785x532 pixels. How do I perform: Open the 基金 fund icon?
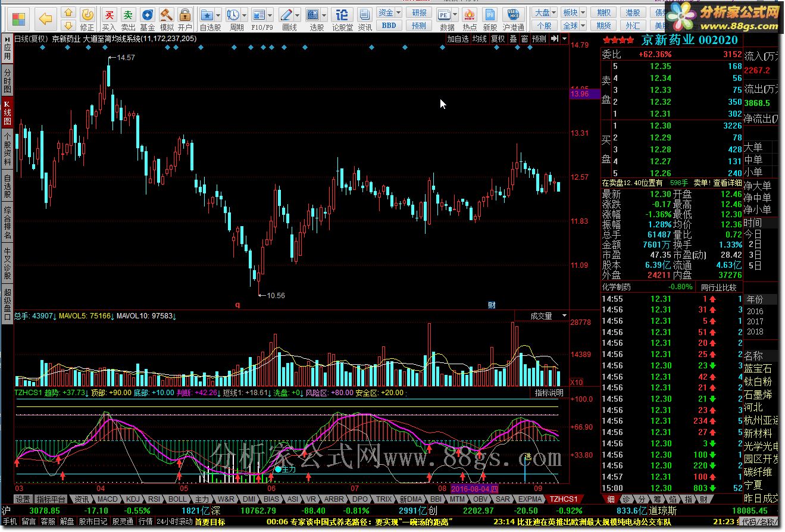(x=148, y=18)
